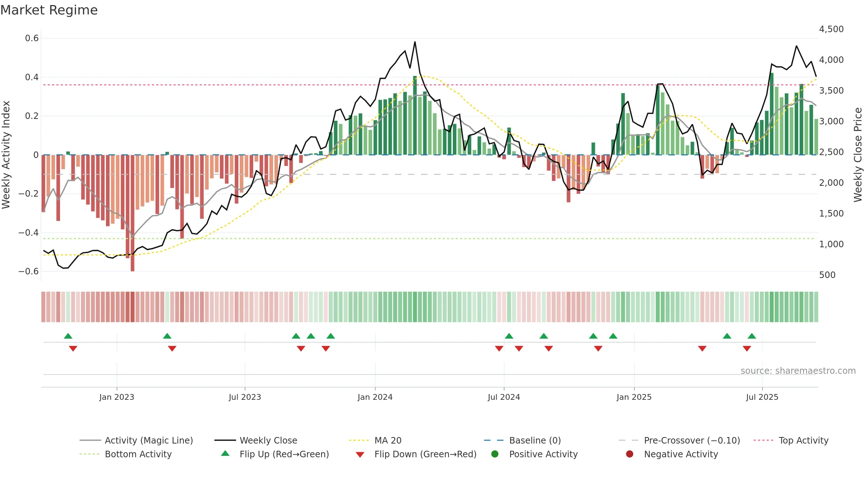Screen dimensions: 868x488
Task: Toggle the Negative Activity legend entry
Action: pyautogui.click(x=672, y=454)
